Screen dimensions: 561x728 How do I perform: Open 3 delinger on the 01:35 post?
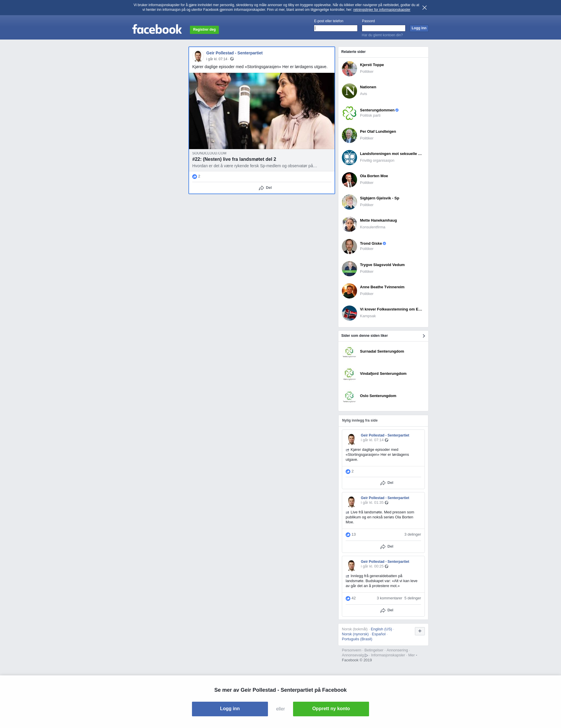click(412, 534)
